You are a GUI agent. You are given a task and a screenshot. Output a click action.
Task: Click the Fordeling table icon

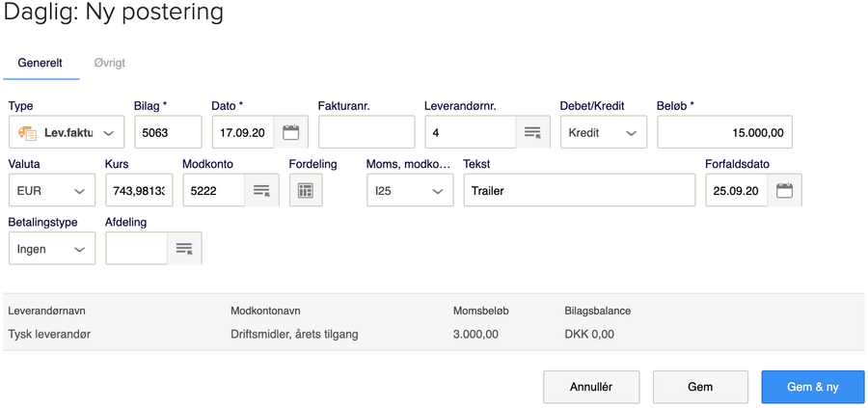305,191
